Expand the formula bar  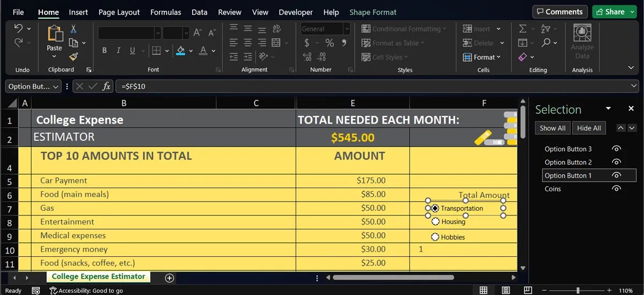click(x=634, y=86)
